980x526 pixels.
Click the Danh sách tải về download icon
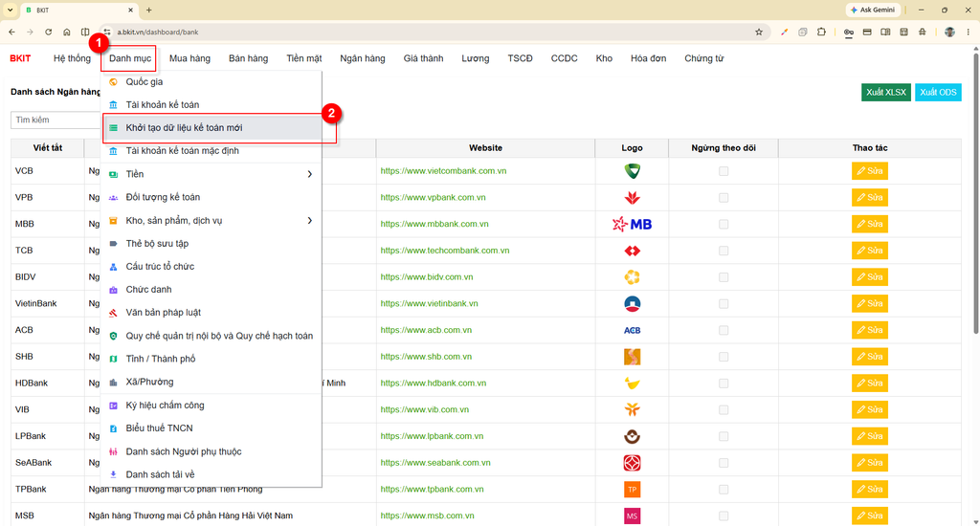(113, 474)
